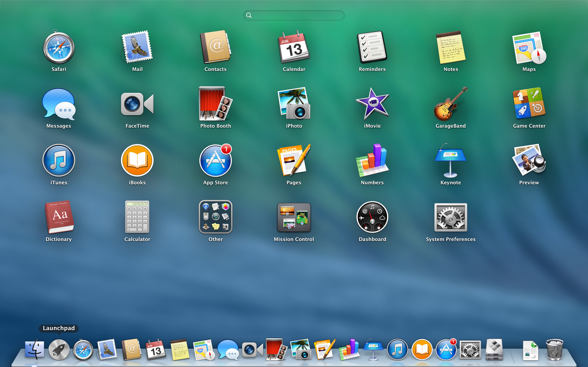Click the Launchpad search field
Screen dimensions: 588x367
(x=294, y=15)
